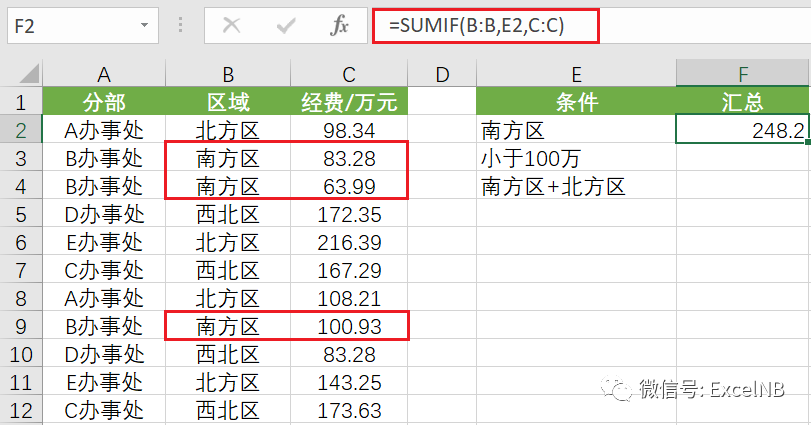Click the Select All corner triangle
This screenshot has height=425, width=811.
pos(29,74)
